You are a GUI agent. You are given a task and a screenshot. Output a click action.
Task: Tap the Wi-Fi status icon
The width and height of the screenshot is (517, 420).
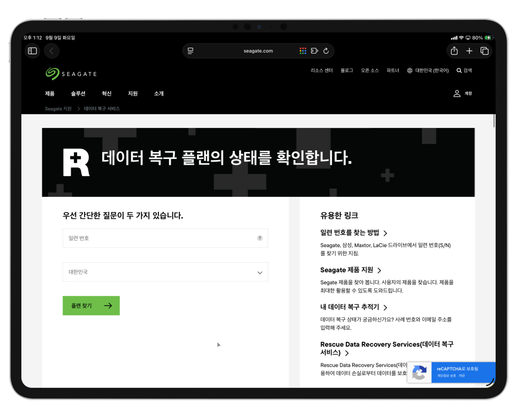pos(461,37)
